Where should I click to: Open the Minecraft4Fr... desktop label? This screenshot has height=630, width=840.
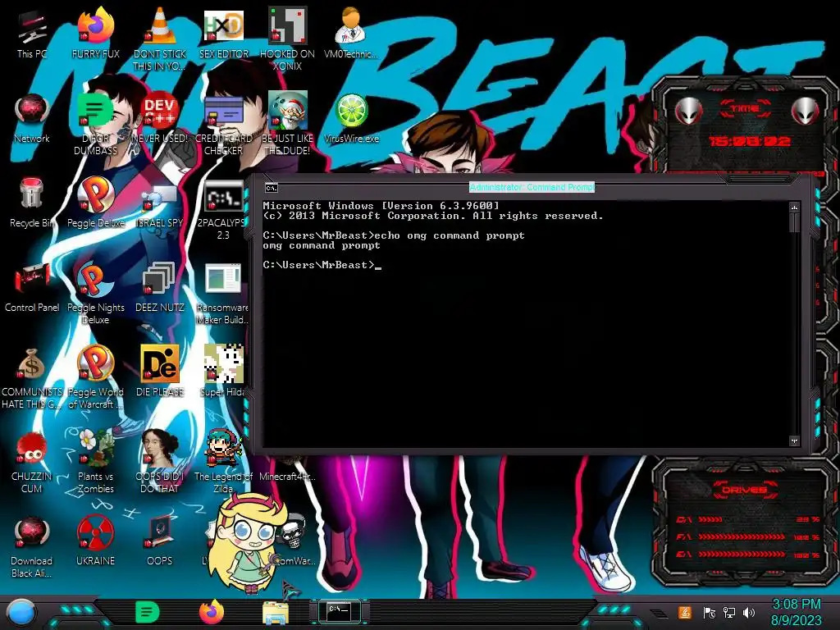tap(288, 477)
